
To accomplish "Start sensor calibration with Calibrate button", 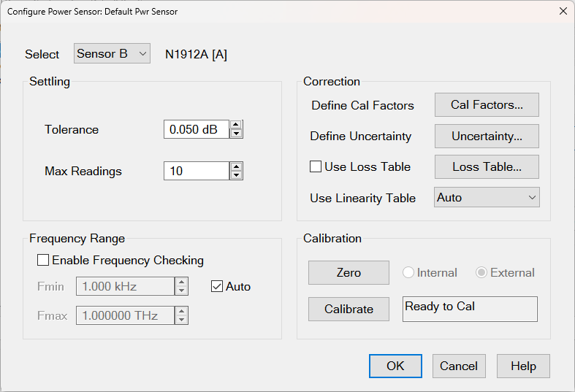I will pyautogui.click(x=349, y=309).
